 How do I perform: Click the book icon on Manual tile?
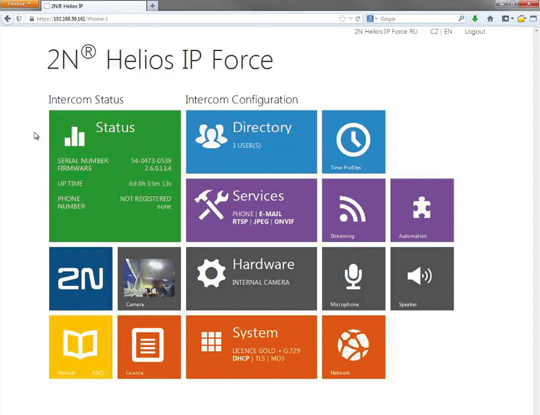(81, 344)
